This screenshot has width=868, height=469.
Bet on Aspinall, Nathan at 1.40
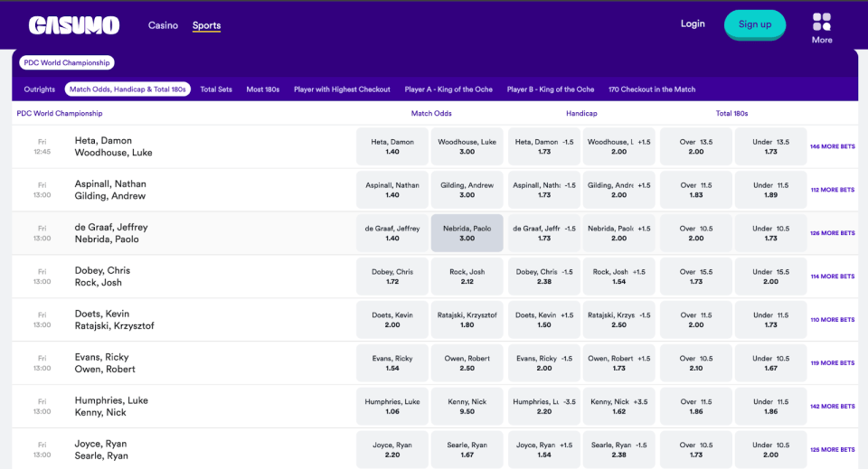(x=392, y=190)
